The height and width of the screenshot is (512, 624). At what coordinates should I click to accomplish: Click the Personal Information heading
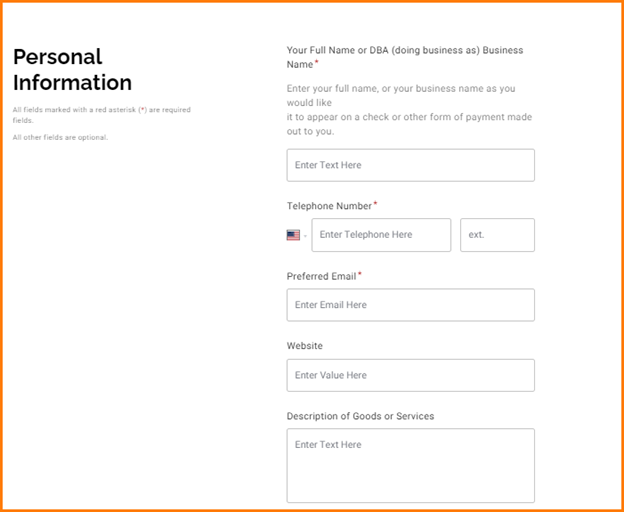click(72, 69)
